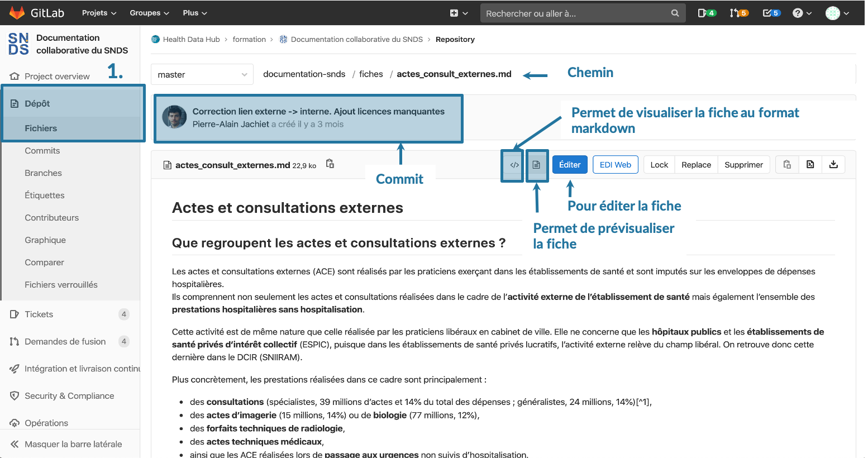Click the EDI Web button
The height and width of the screenshot is (458, 868).
click(615, 165)
